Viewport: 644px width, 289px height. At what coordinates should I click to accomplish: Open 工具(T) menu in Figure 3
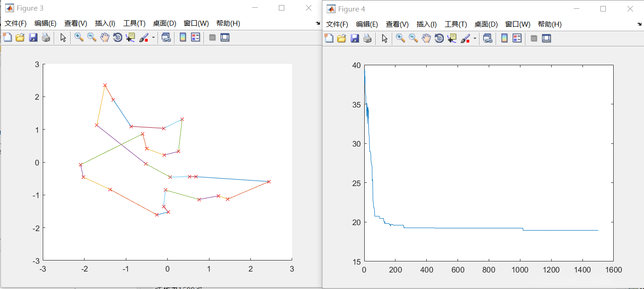pyautogui.click(x=134, y=23)
